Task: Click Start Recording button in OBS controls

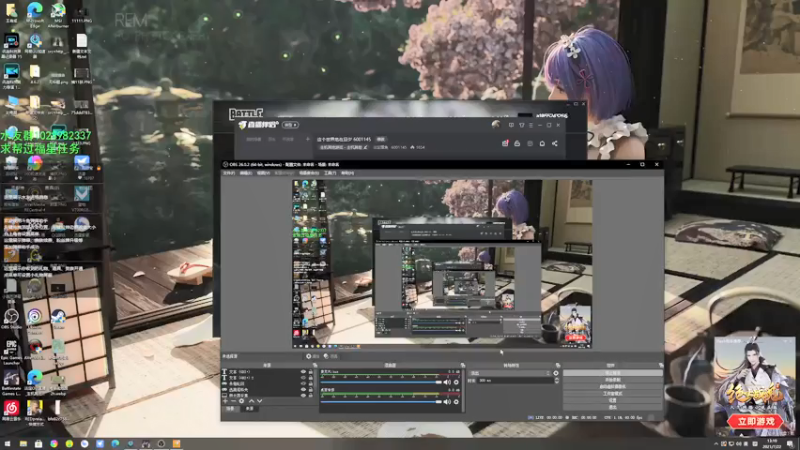Action: point(613,380)
